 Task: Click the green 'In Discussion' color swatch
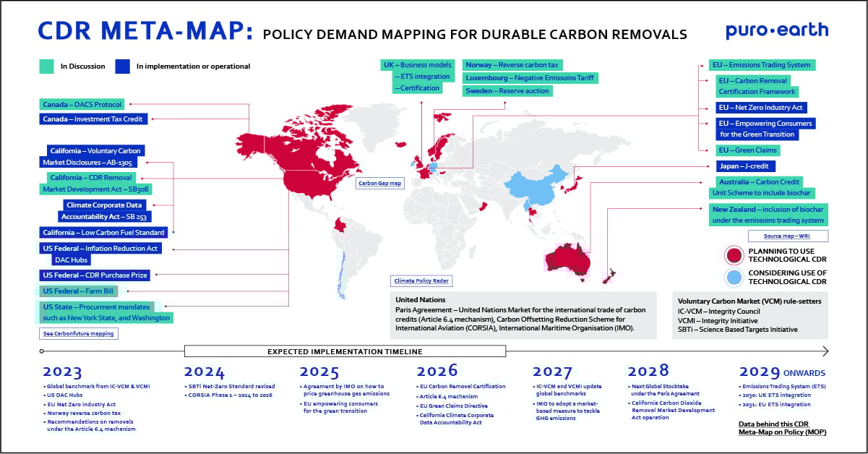pyautogui.click(x=46, y=66)
